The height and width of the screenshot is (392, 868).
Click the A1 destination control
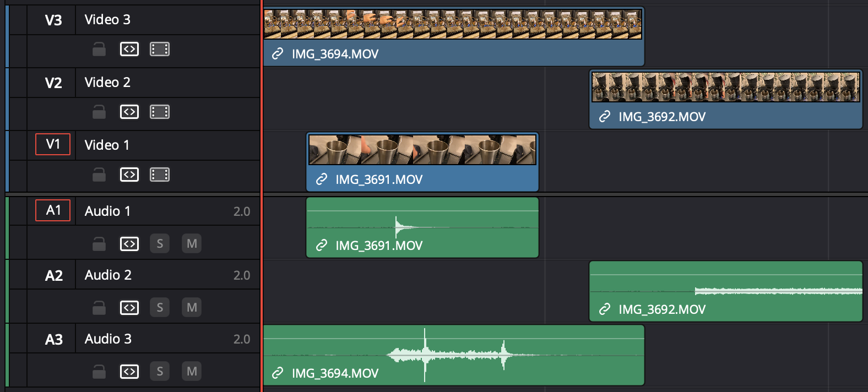click(53, 210)
